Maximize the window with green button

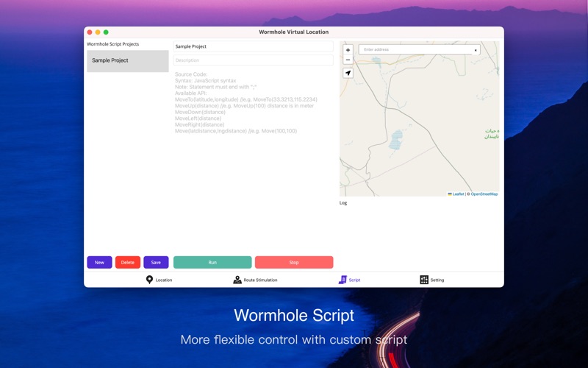(x=106, y=32)
